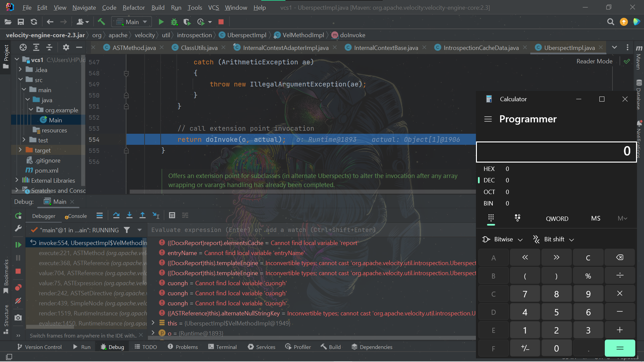Expand the target folder in Project tree

click(20, 150)
